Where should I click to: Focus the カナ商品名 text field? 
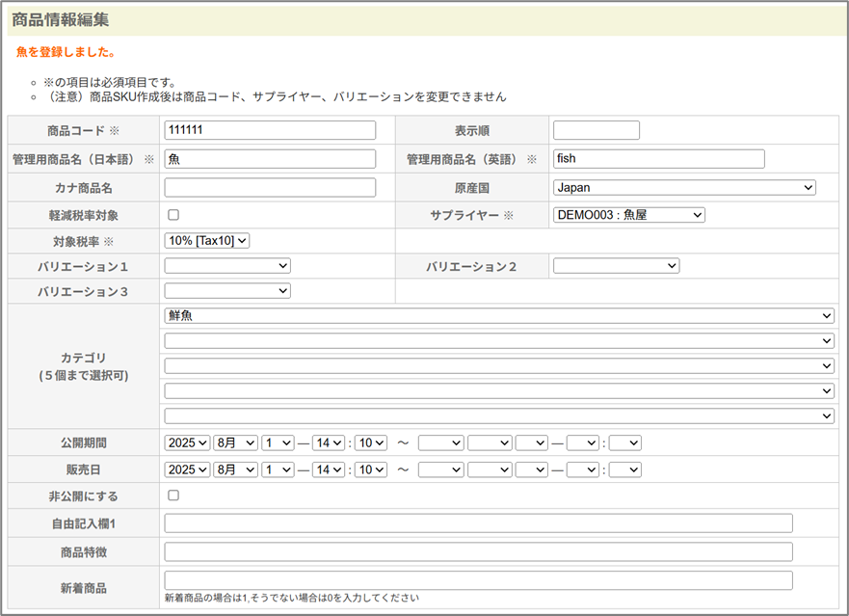coord(270,188)
